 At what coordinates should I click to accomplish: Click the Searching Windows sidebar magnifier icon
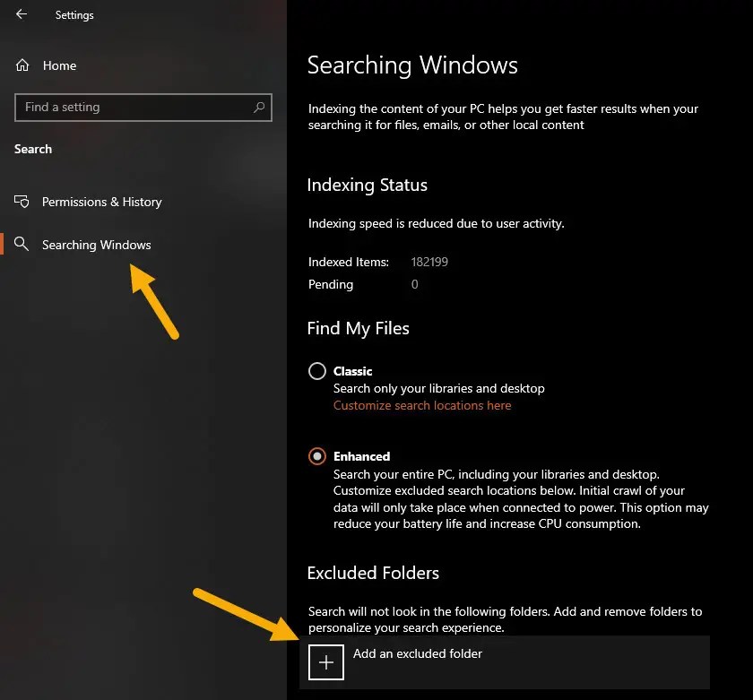22,245
